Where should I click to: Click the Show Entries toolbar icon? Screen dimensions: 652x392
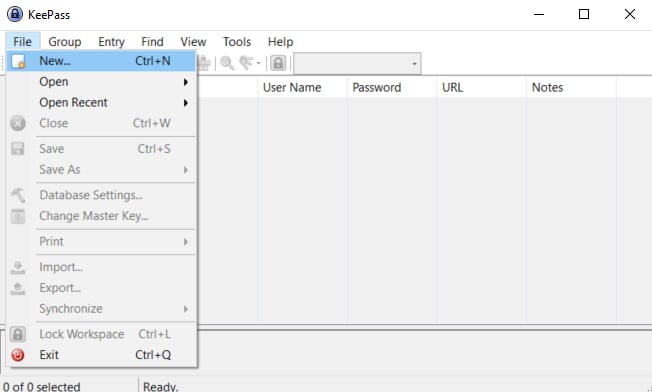point(246,63)
